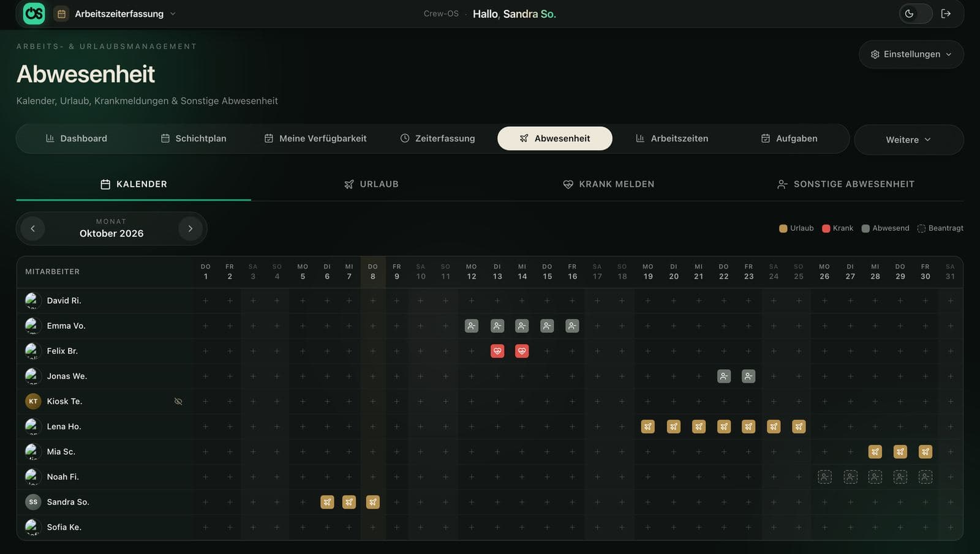The width and height of the screenshot is (980, 554).
Task: Click the Kiosk Te. KT avatar
Action: [33, 402]
